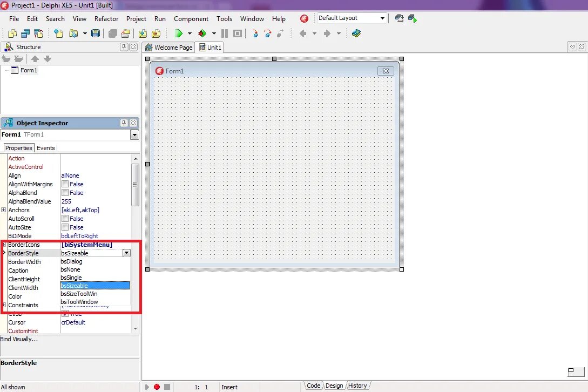
Task: Click the Structure move down arrow
Action: pos(48,59)
